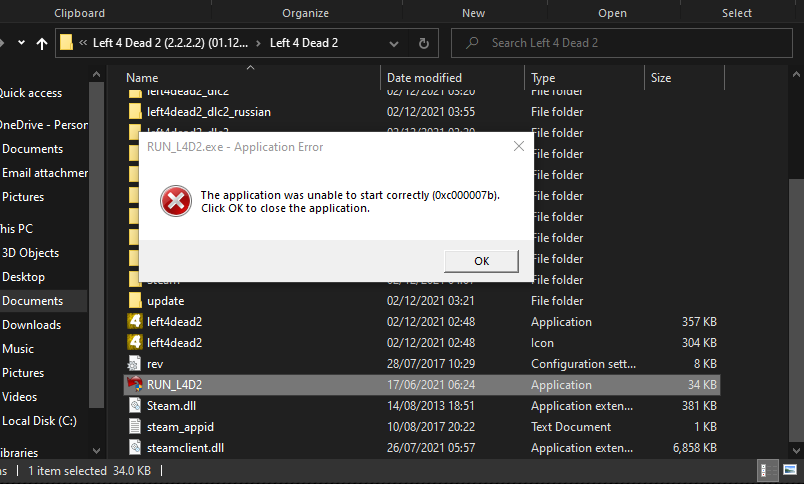Open address bar history dropdown
The height and width of the screenshot is (484, 804).
point(394,44)
